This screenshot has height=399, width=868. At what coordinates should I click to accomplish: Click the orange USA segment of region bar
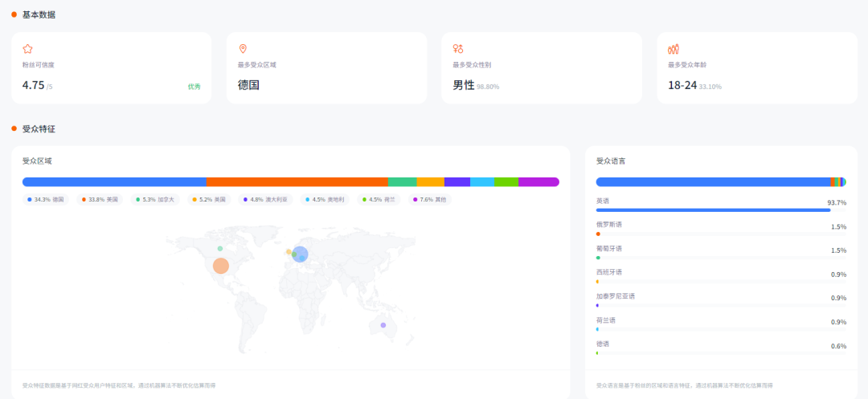click(297, 181)
